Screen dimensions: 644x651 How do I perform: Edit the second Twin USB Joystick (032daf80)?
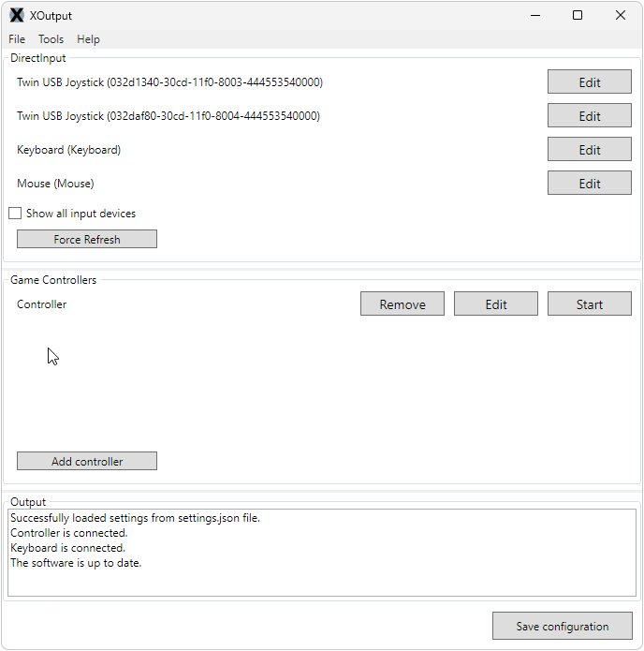tap(589, 115)
